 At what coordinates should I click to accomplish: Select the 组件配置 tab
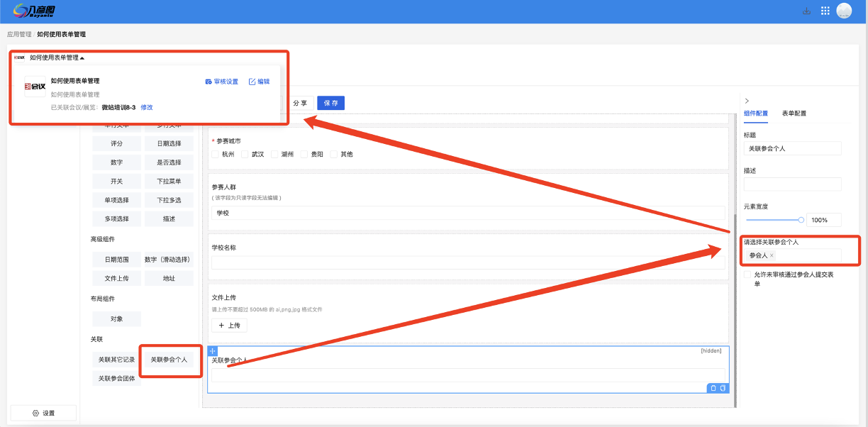pos(755,113)
